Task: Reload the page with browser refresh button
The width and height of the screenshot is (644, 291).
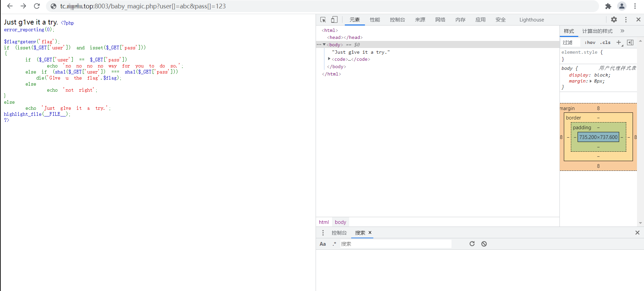Action: tap(37, 6)
